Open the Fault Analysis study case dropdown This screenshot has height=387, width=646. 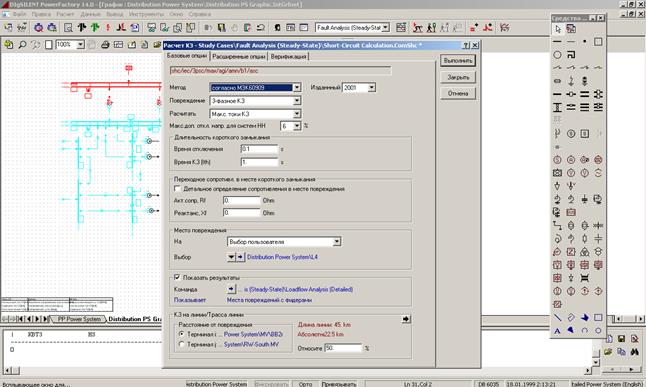pyautogui.click(x=385, y=28)
